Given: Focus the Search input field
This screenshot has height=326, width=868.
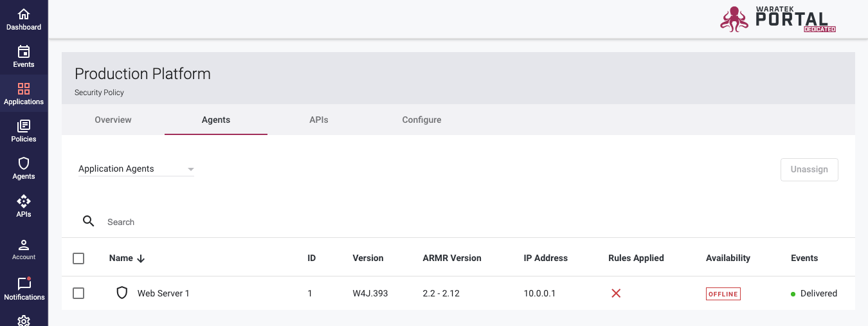Looking at the screenshot, I should [x=476, y=222].
